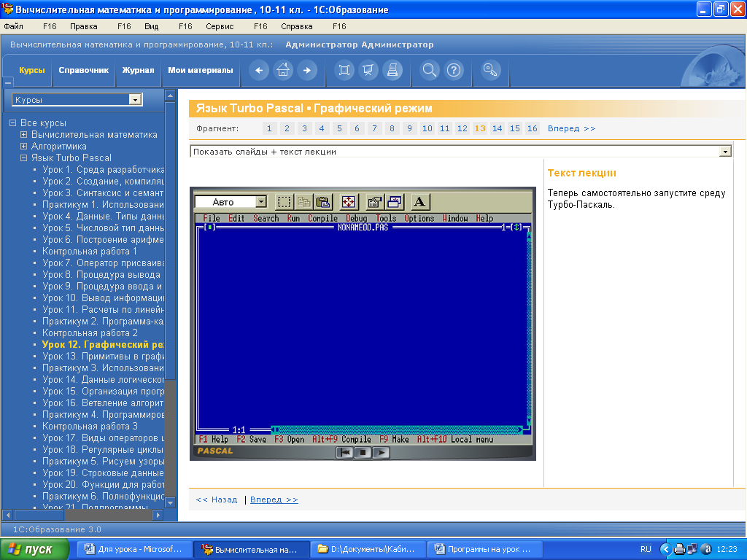Image resolution: width=747 pixels, height=560 pixels.
Task: Click the Copy icon in Pascal window toolbar
Action: (304, 202)
